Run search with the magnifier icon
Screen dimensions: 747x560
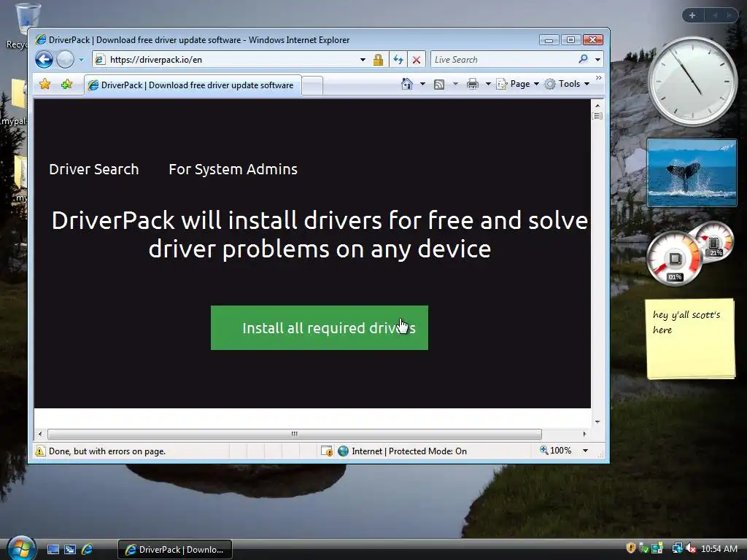[583, 59]
